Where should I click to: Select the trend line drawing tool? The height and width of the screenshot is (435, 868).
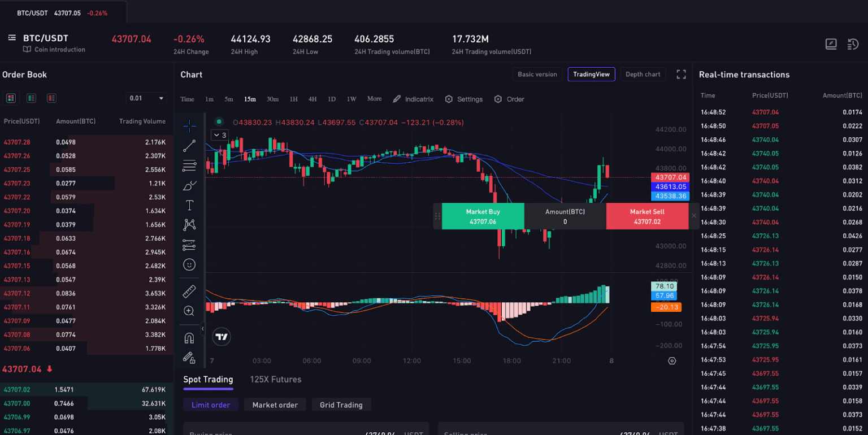click(189, 145)
